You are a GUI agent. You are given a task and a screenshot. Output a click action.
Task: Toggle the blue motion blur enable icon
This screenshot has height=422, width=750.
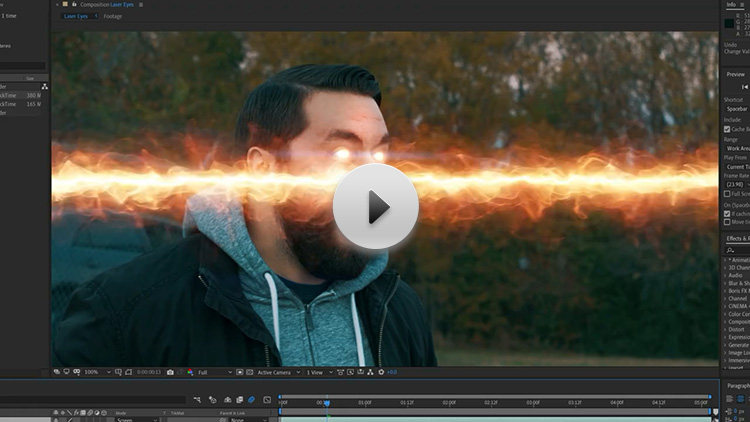(x=252, y=400)
